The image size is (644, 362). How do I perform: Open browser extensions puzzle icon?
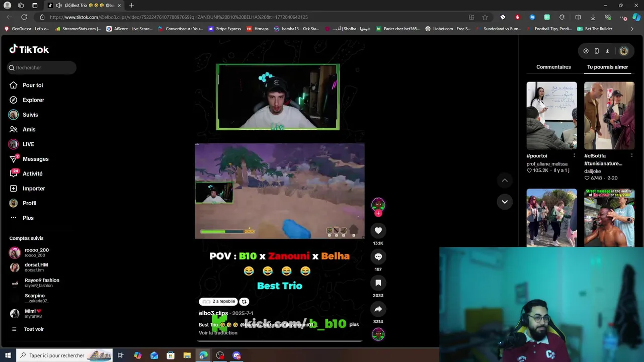(x=562, y=17)
